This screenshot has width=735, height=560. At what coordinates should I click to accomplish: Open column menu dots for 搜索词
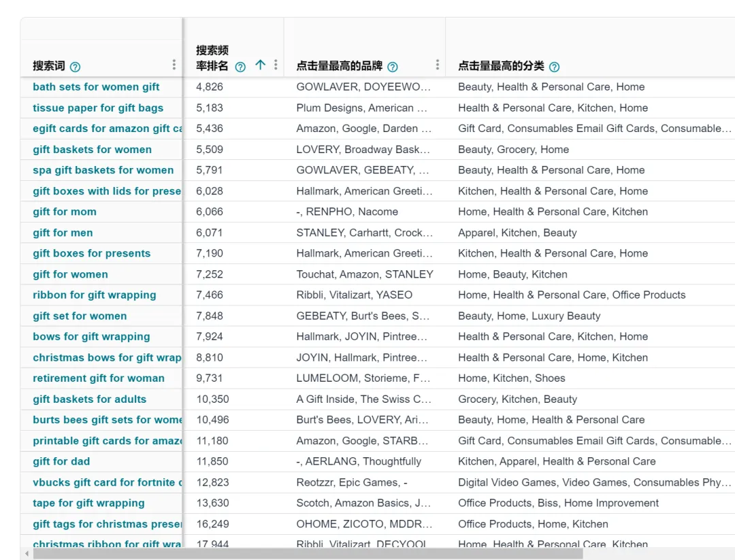point(174,65)
